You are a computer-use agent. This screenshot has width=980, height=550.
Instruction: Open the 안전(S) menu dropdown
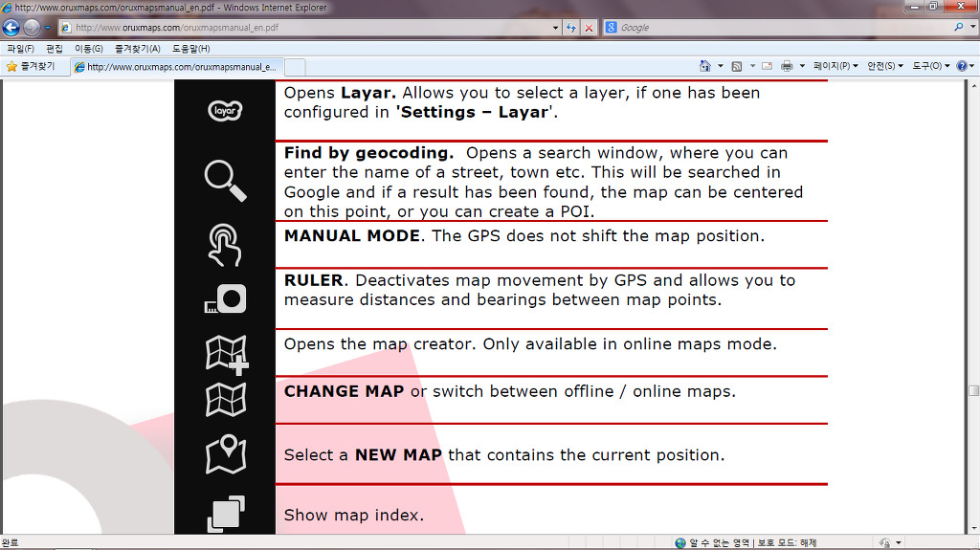pos(884,66)
